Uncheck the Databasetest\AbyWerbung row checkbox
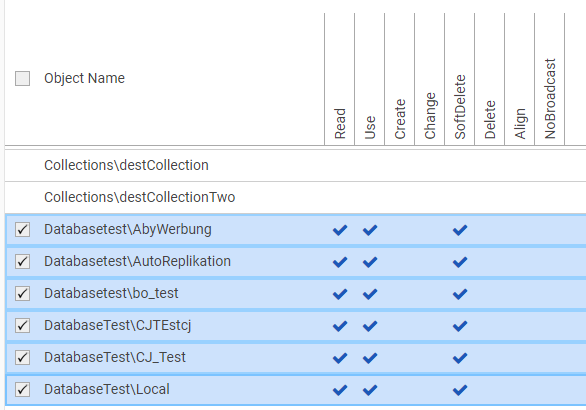This screenshot has width=586, height=410. click(22, 229)
